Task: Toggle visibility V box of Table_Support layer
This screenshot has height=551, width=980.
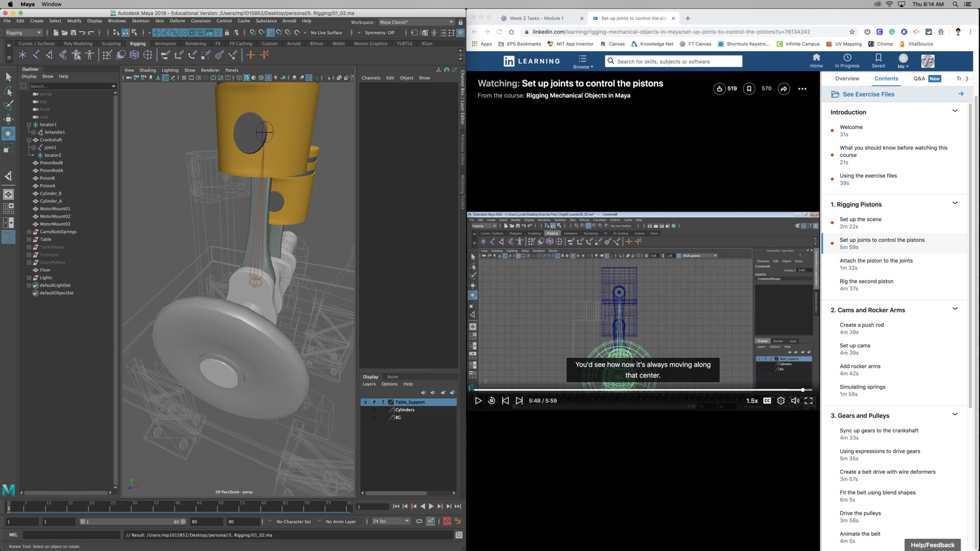Action: [x=365, y=403]
